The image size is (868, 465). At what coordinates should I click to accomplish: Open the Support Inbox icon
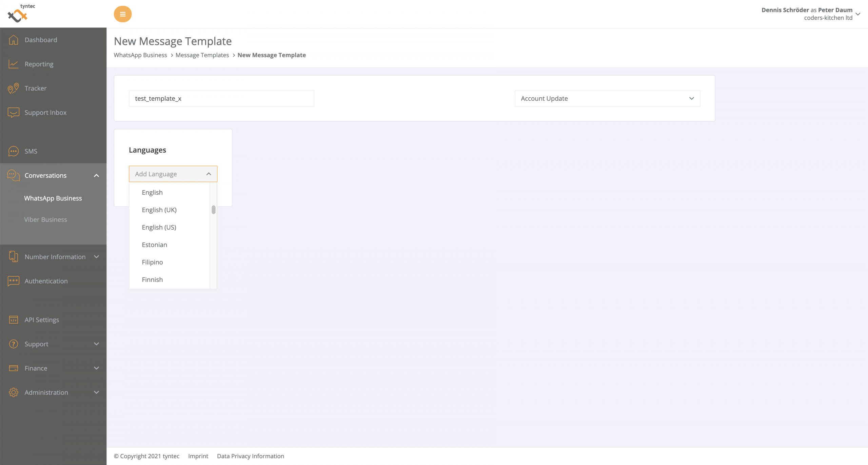pos(13,112)
